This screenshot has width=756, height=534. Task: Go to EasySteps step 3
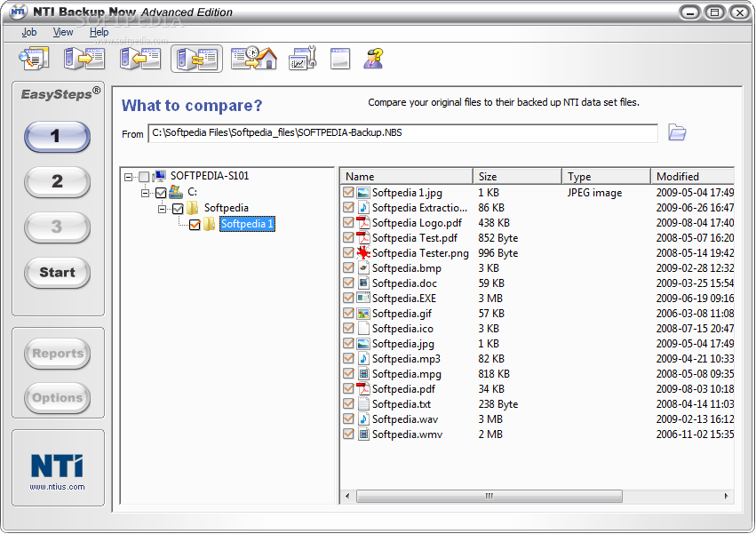(57, 227)
